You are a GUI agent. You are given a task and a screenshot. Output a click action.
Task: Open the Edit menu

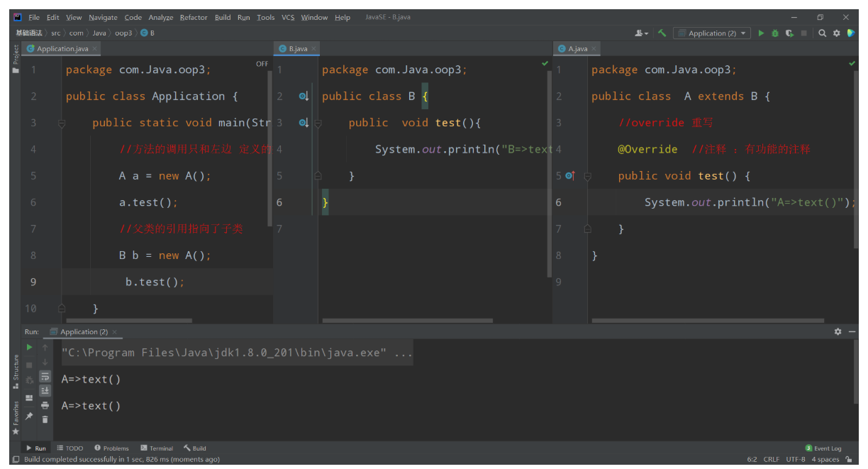pyautogui.click(x=52, y=17)
